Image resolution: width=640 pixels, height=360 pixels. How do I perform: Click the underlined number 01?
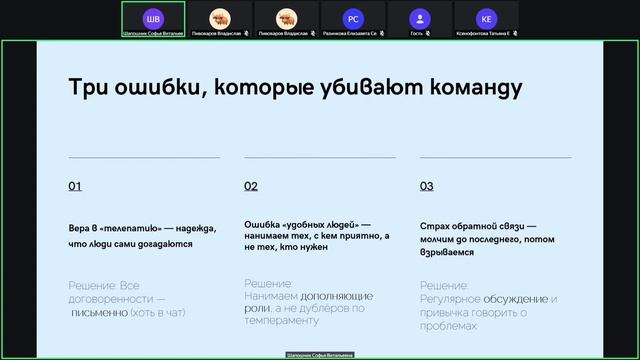point(75,186)
